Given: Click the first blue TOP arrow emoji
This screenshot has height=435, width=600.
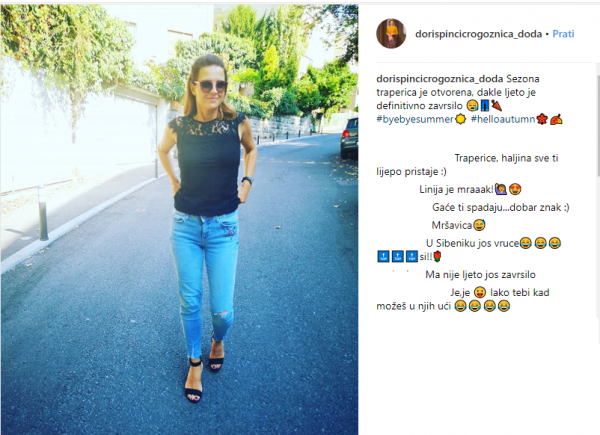Looking at the screenshot, I should click(383, 256).
